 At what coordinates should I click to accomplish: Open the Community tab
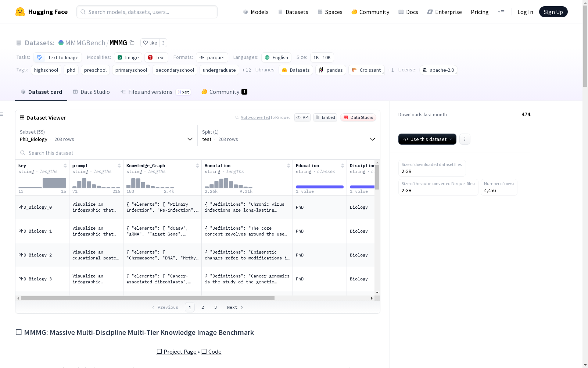click(x=224, y=92)
